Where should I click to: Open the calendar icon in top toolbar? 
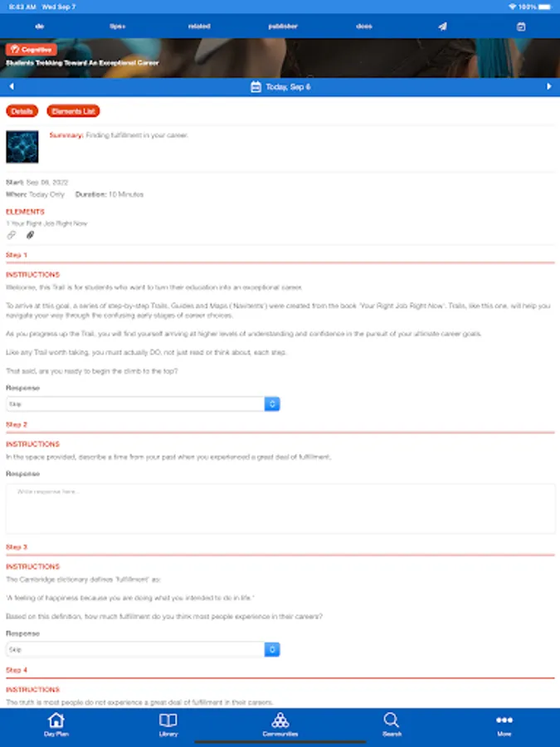pyautogui.click(x=521, y=27)
